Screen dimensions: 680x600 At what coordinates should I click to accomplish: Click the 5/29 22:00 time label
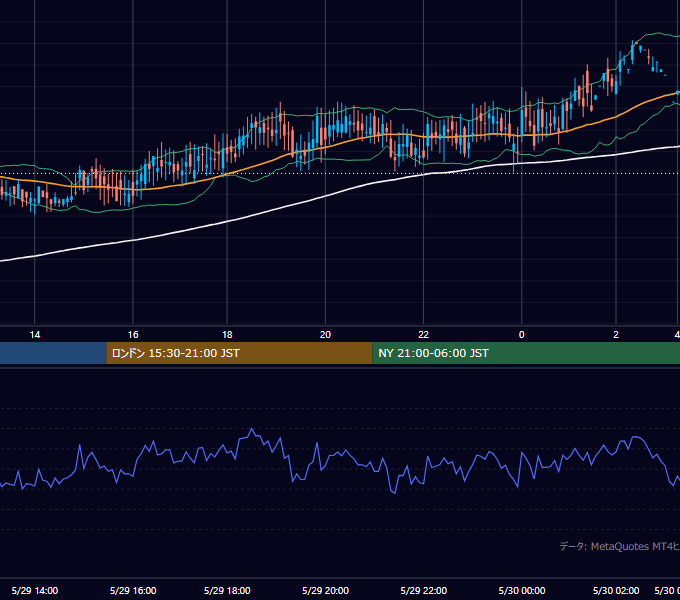[424, 590]
